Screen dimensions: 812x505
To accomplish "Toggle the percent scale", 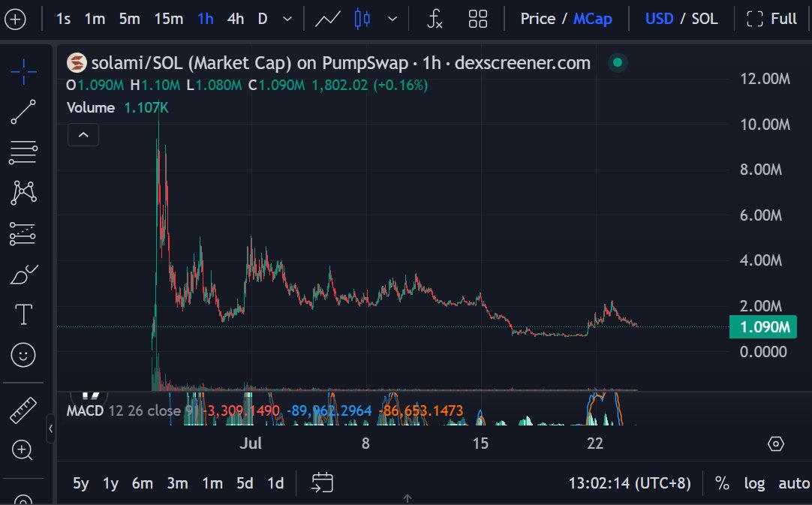I will 722,483.
